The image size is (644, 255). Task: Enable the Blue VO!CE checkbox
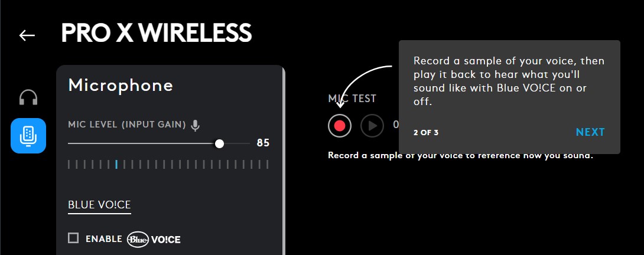point(73,238)
